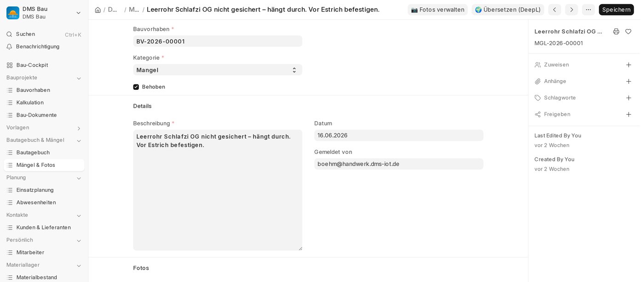This screenshot has height=282, width=644.
Task: Click the bell icon beside Benachrichtigung
Action: click(9, 47)
